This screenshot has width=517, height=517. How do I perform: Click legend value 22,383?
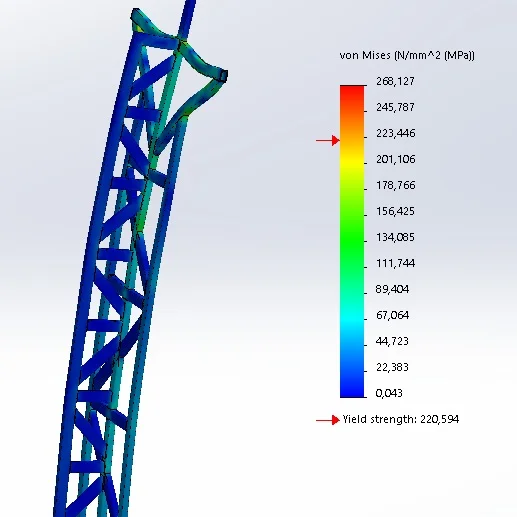[x=392, y=367]
